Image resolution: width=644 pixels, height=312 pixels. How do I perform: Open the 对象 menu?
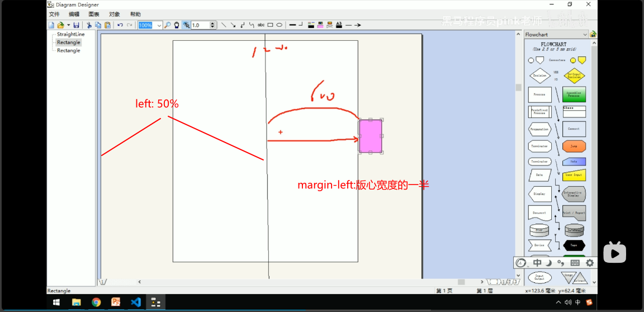point(115,15)
